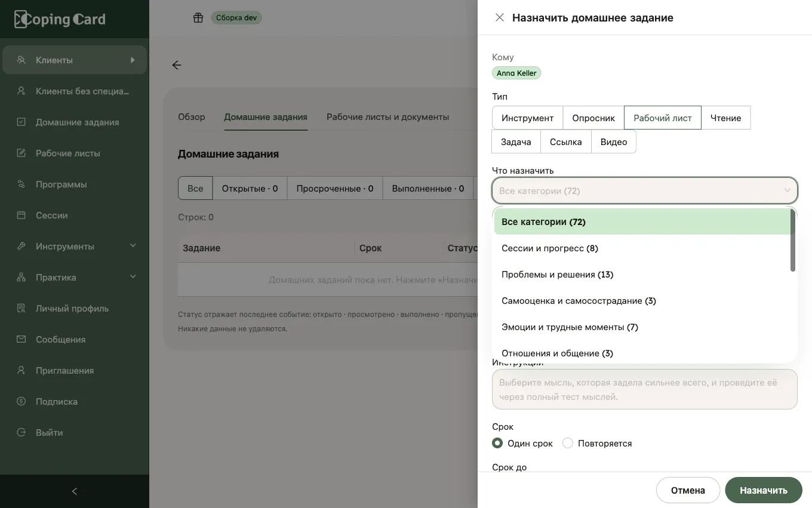This screenshot has height=508, width=812.
Task: Click the Клиенты без специалиста icon
Action: [x=21, y=91]
